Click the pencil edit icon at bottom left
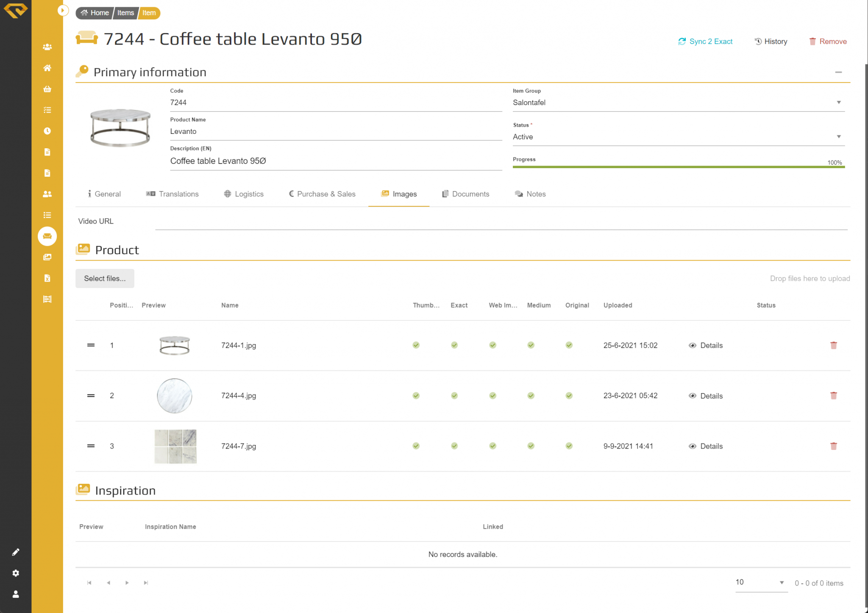 16,552
